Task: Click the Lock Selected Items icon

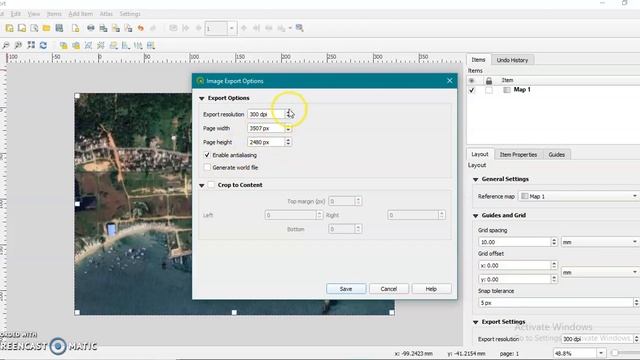Action: [x=63, y=45]
